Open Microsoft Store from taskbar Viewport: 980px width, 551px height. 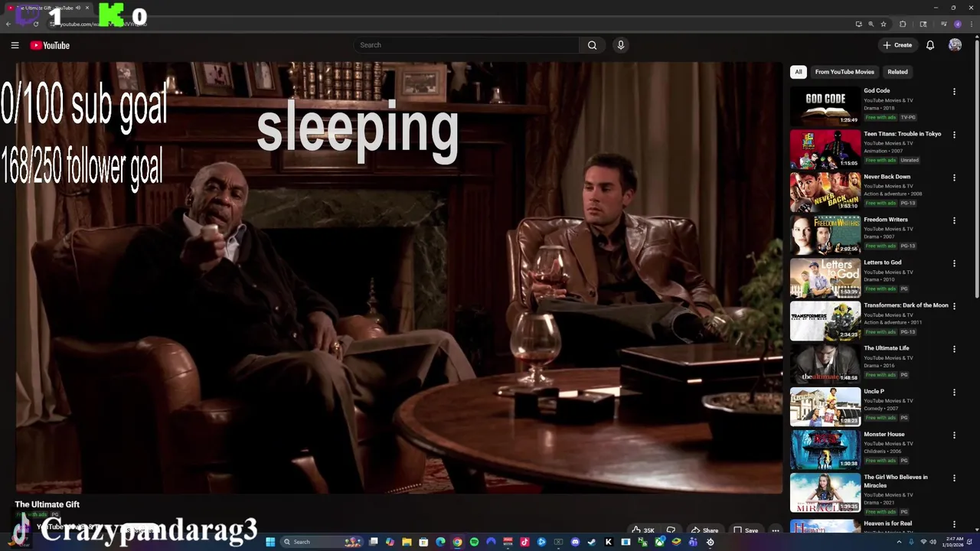[423, 542]
